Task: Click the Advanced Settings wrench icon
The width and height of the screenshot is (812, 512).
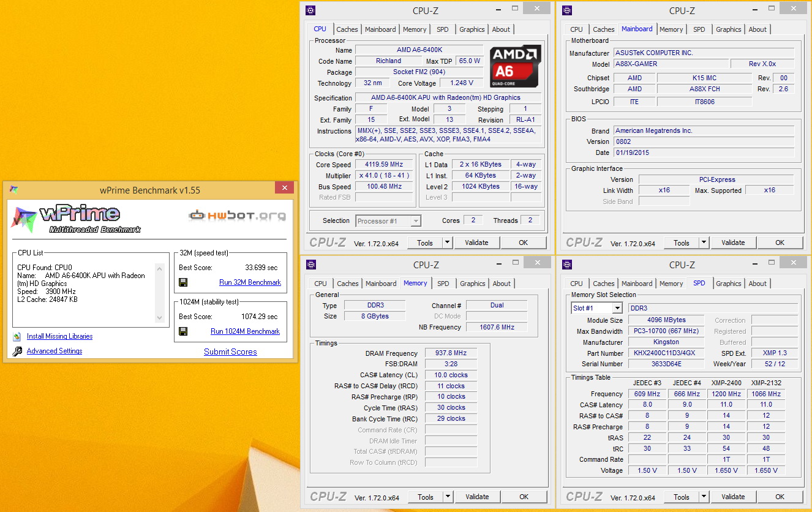Action: click(x=17, y=351)
